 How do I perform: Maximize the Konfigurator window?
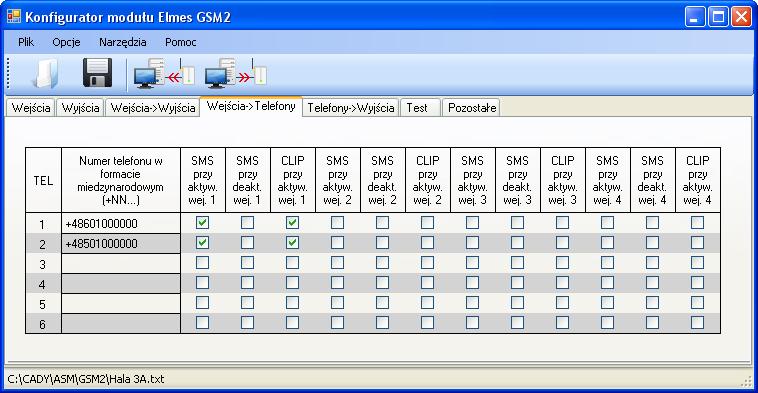pyautogui.click(x=718, y=17)
